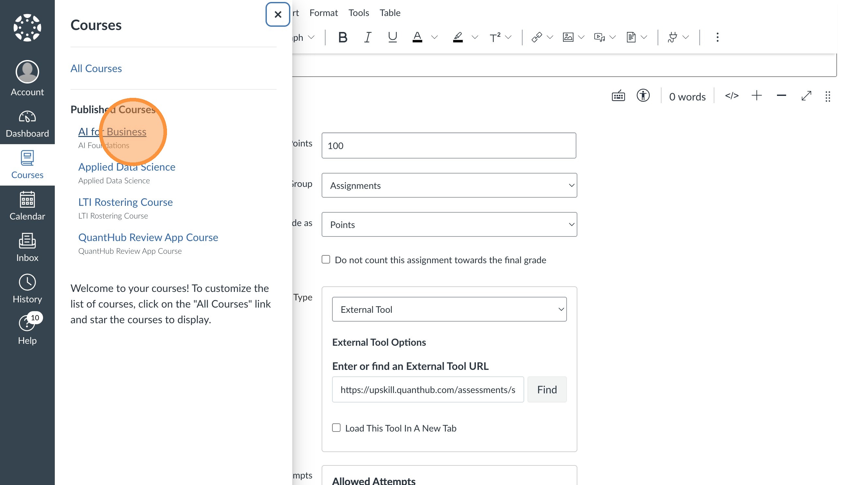Open the text color picker arrow
The height and width of the screenshot is (485, 868).
click(x=434, y=37)
